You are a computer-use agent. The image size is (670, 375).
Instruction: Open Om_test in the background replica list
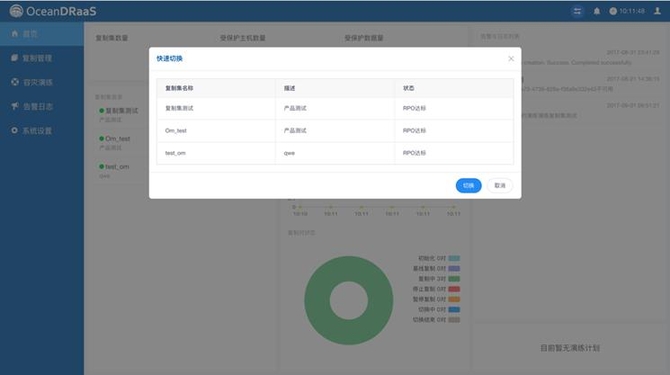(x=118, y=139)
